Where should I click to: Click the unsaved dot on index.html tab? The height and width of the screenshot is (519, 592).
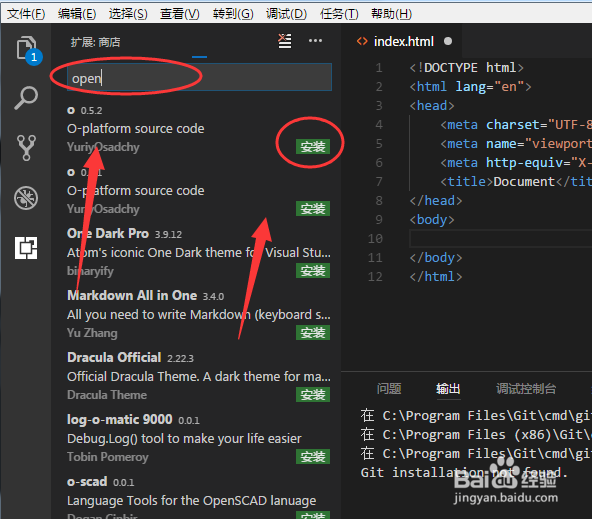tap(448, 41)
